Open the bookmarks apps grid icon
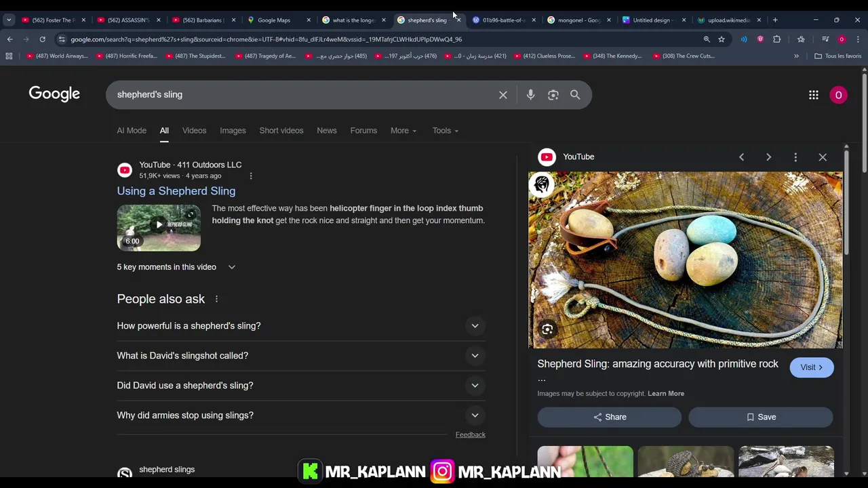The height and width of the screenshot is (488, 868). (x=9, y=56)
